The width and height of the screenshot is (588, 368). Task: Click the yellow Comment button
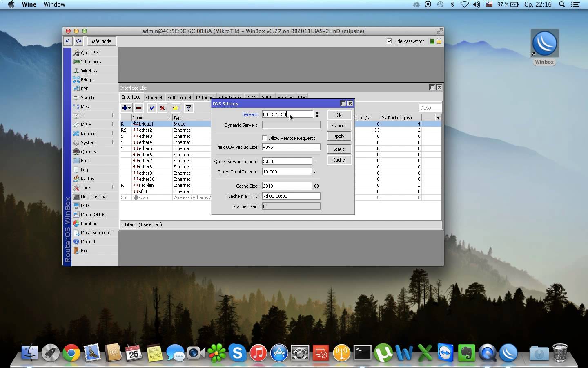[175, 108]
